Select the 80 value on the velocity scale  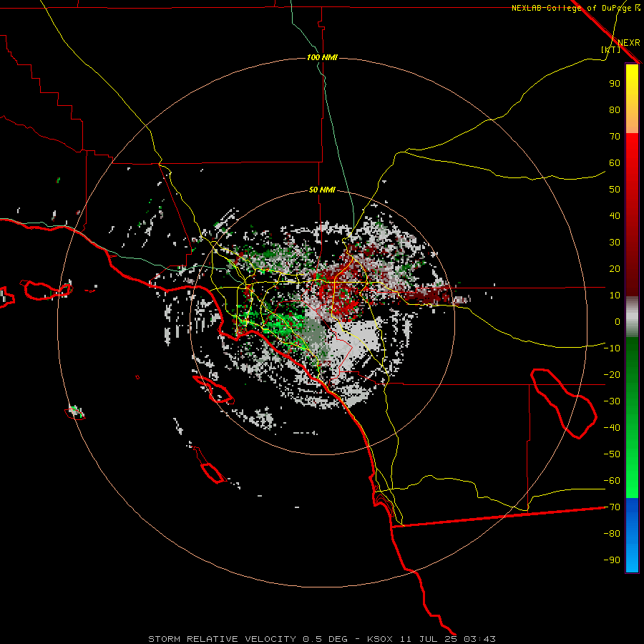pos(615,110)
